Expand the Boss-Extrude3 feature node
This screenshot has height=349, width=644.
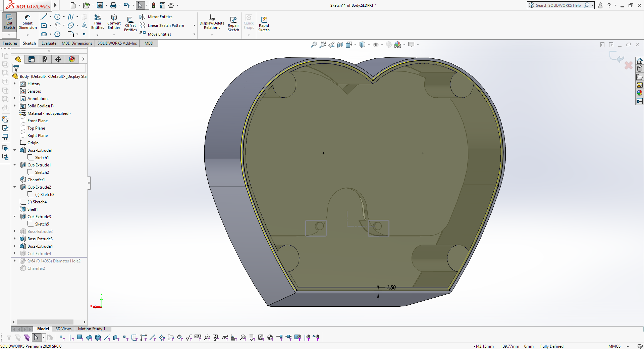point(15,239)
